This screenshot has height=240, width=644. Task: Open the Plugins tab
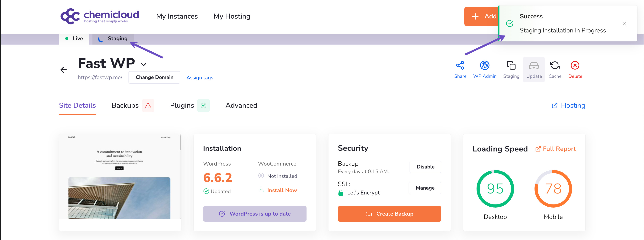(x=182, y=106)
